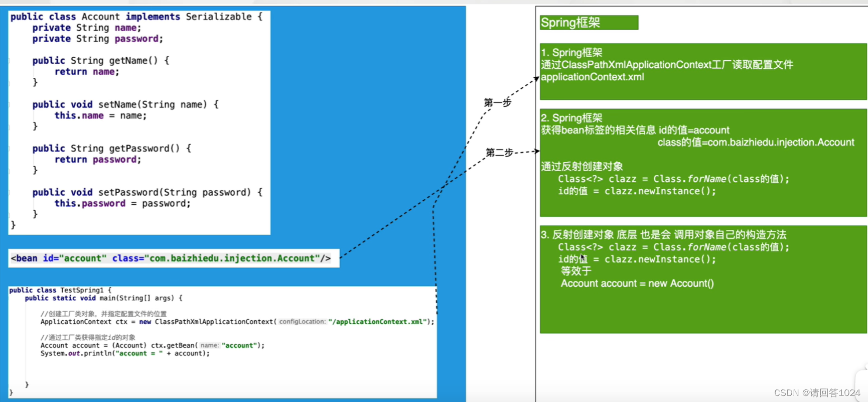The image size is (868, 402).
Task: Select 'ApplicationContext ctx = new ClassPathXmlApplicationContext' line
Action: coord(237,322)
